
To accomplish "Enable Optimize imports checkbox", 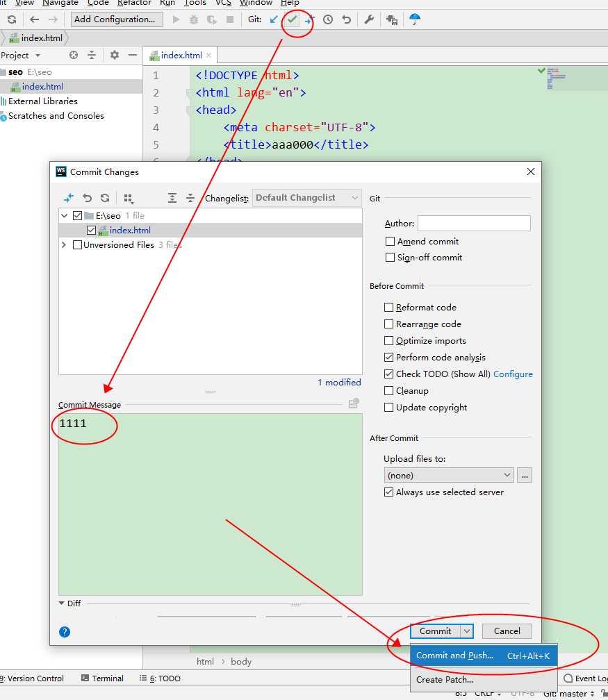I will tap(388, 340).
